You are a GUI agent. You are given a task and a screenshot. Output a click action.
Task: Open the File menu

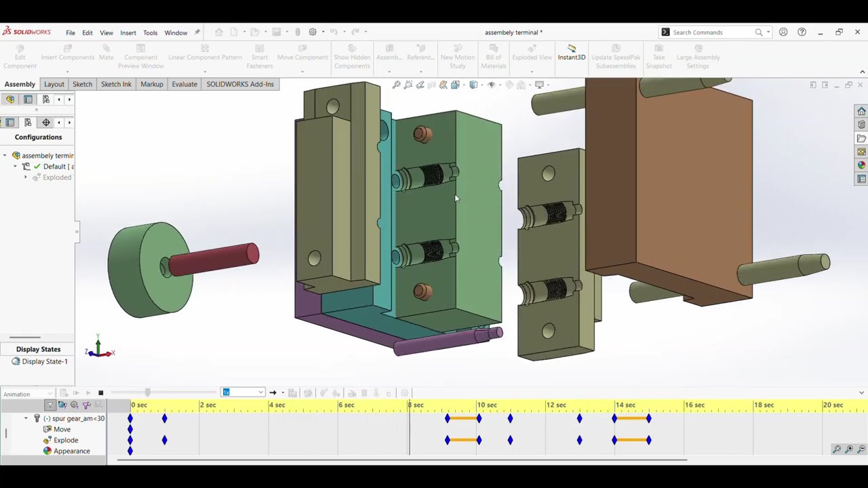coord(71,33)
